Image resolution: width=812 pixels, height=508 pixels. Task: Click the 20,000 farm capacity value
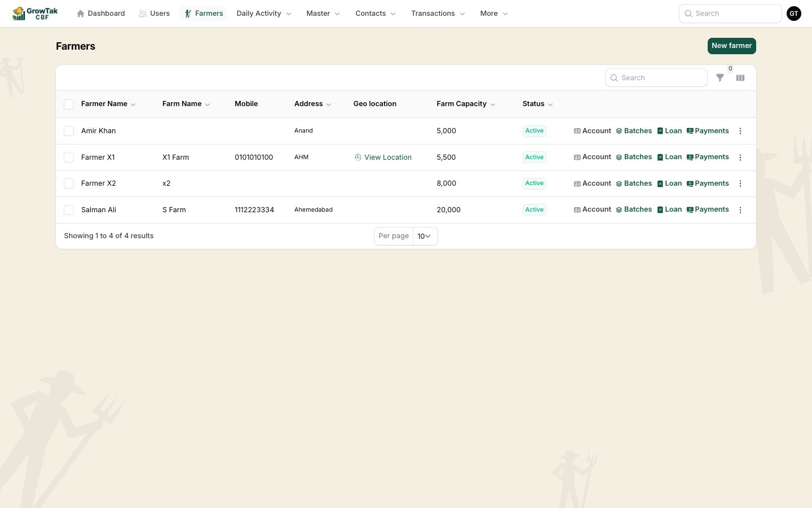pos(448,210)
